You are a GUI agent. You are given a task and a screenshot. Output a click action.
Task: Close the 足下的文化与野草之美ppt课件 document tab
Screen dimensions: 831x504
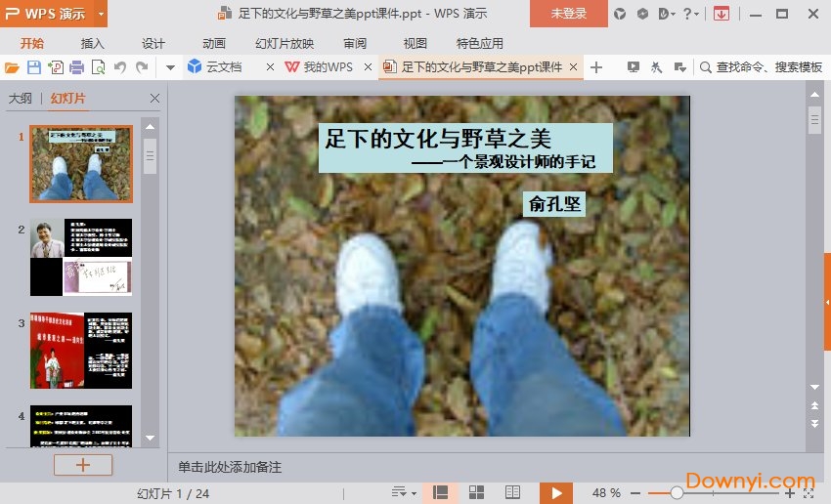pyautogui.click(x=573, y=67)
